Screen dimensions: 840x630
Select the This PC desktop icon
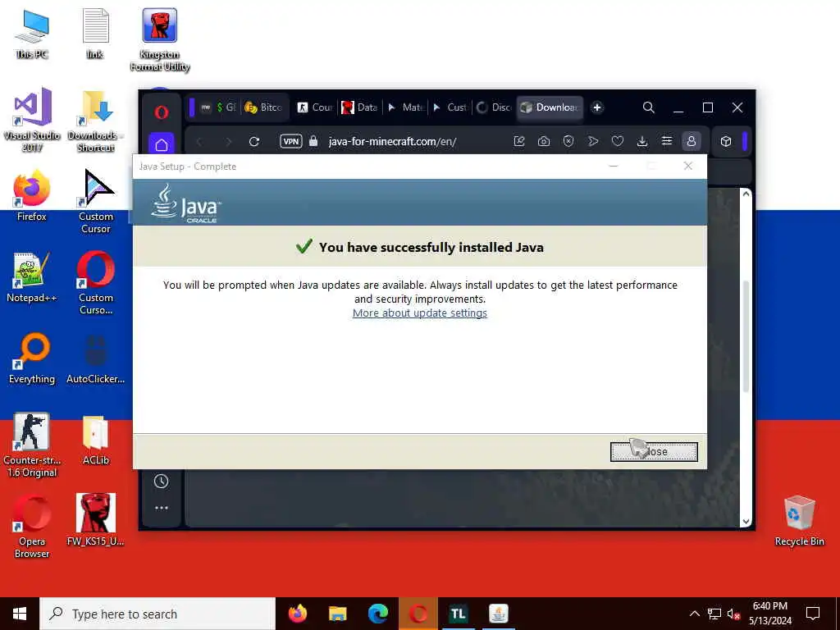pyautogui.click(x=32, y=34)
